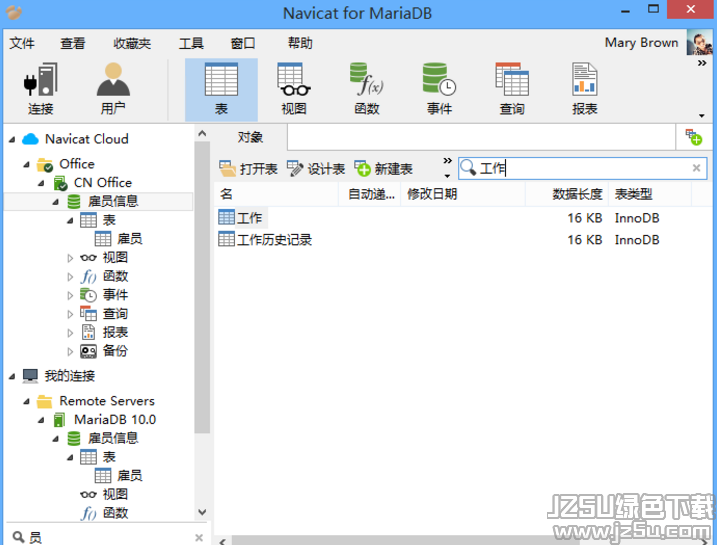
Task: Expand main toolbar overflow chevron
Action: (702, 63)
